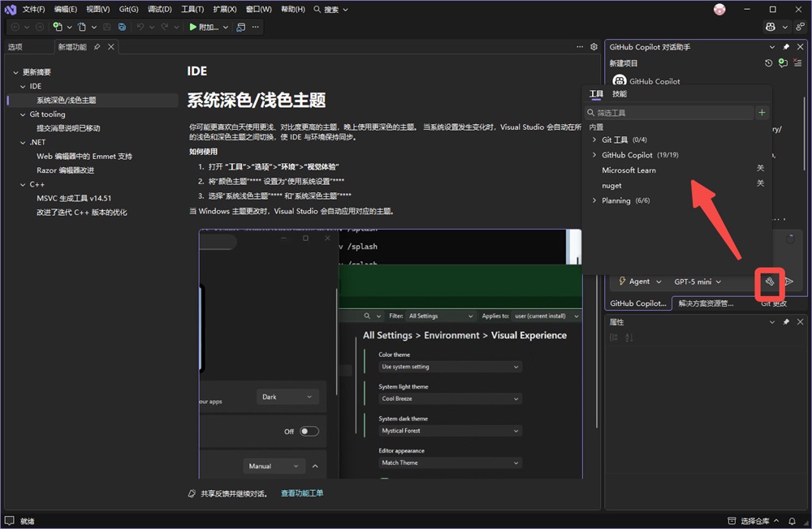The width and height of the screenshot is (812, 529).
Task: Click the save icon in toolbar
Action: click(x=106, y=27)
